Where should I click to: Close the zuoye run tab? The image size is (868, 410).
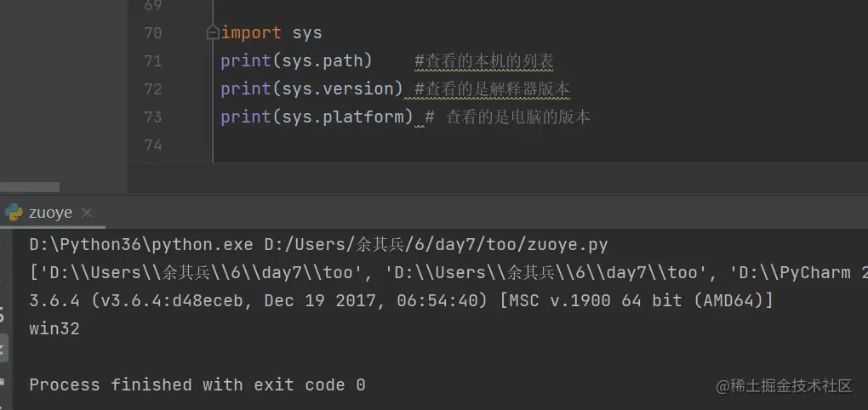coord(87,213)
